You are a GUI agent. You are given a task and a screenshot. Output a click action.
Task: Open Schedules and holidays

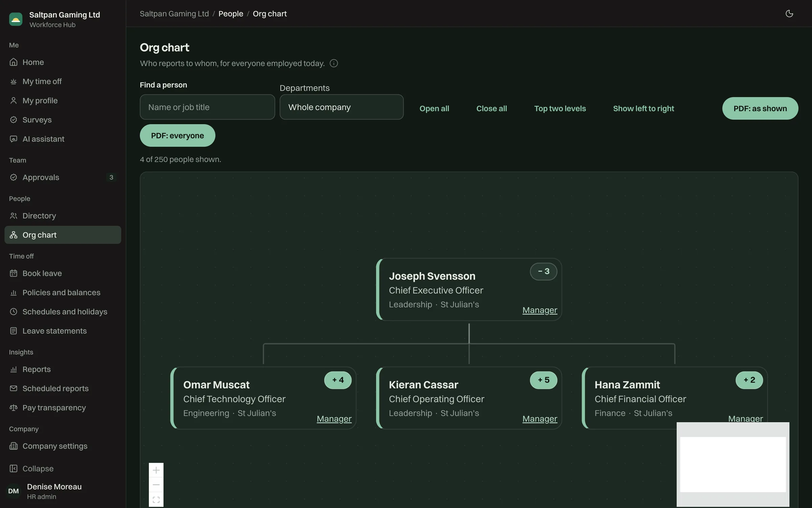point(63,312)
